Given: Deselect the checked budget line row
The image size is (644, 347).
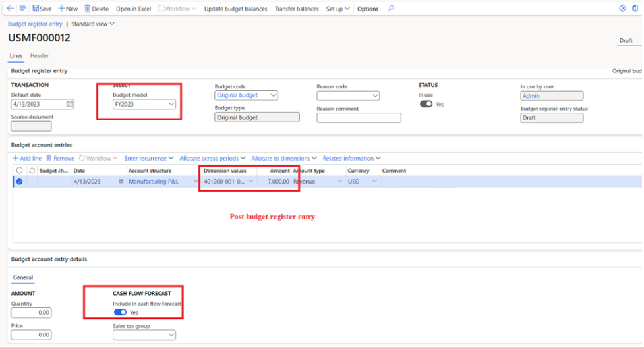Looking at the screenshot, I should pos(19,182).
